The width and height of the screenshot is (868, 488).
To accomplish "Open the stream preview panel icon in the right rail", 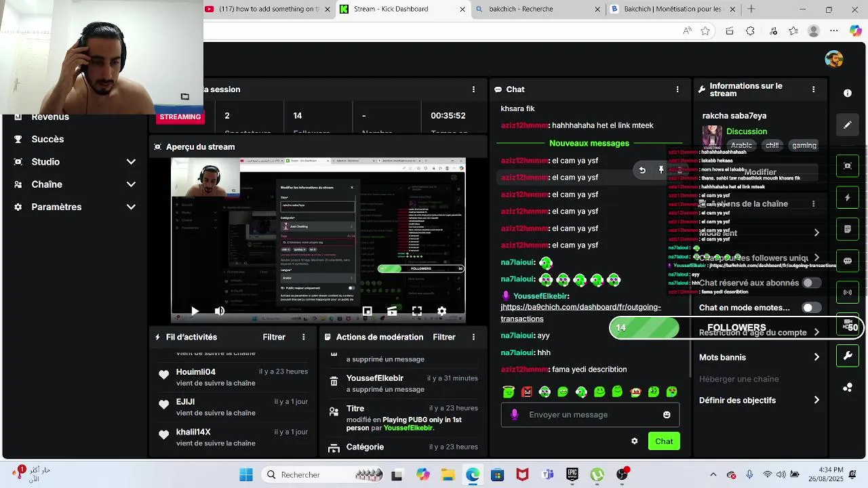I will [848, 165].
